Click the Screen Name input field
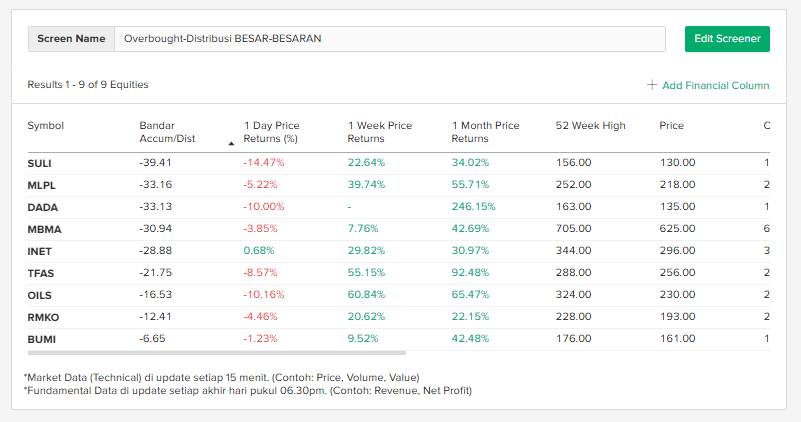Viewport: 801px width, 422px height. click(x=390, y=39)
